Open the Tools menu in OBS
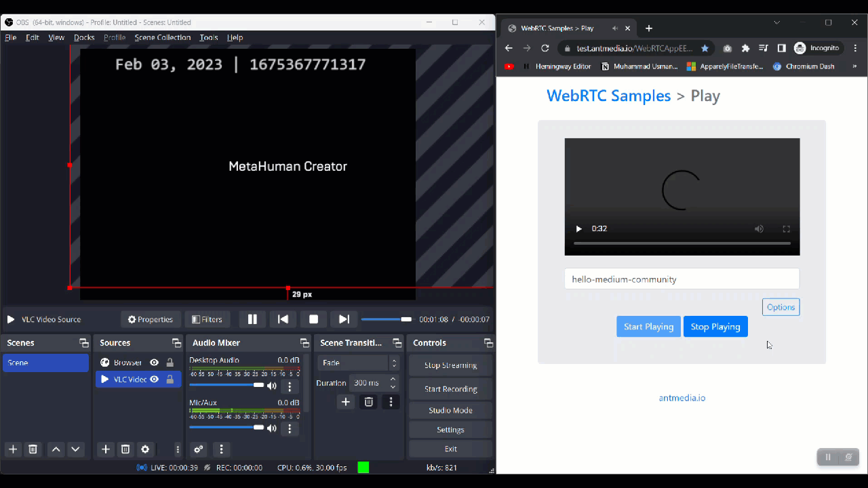Viewport: 868px width, 488px height. [x=209, y=38]
